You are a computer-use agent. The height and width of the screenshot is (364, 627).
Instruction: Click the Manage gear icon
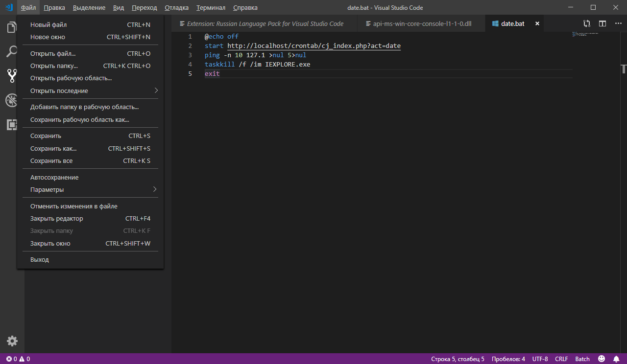(12, 341)
